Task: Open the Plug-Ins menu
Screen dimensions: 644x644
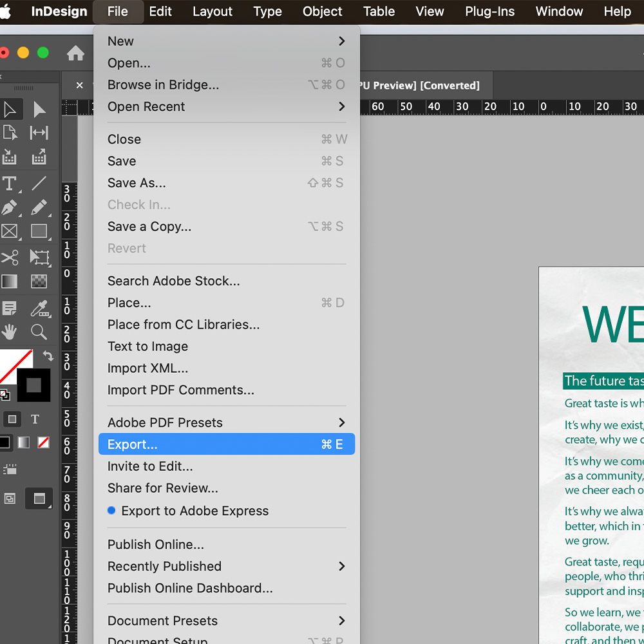Action: 489,12
